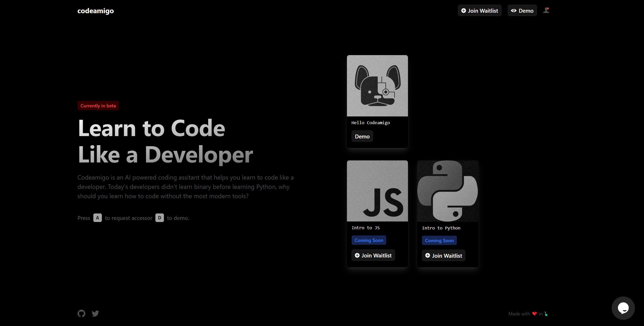
Task: Join Waitlist for Intro to Python
Action: (443, 255)
